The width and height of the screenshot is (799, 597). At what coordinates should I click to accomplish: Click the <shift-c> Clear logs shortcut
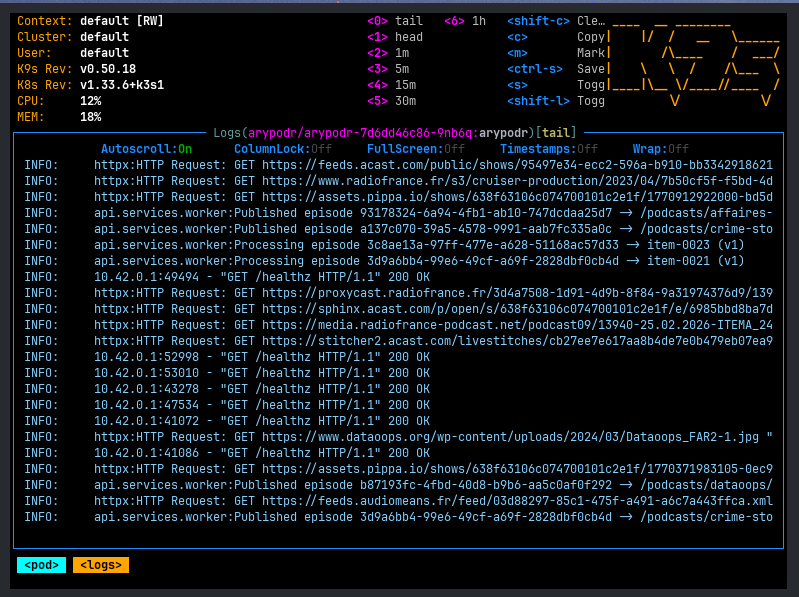[x=555, y=21]
